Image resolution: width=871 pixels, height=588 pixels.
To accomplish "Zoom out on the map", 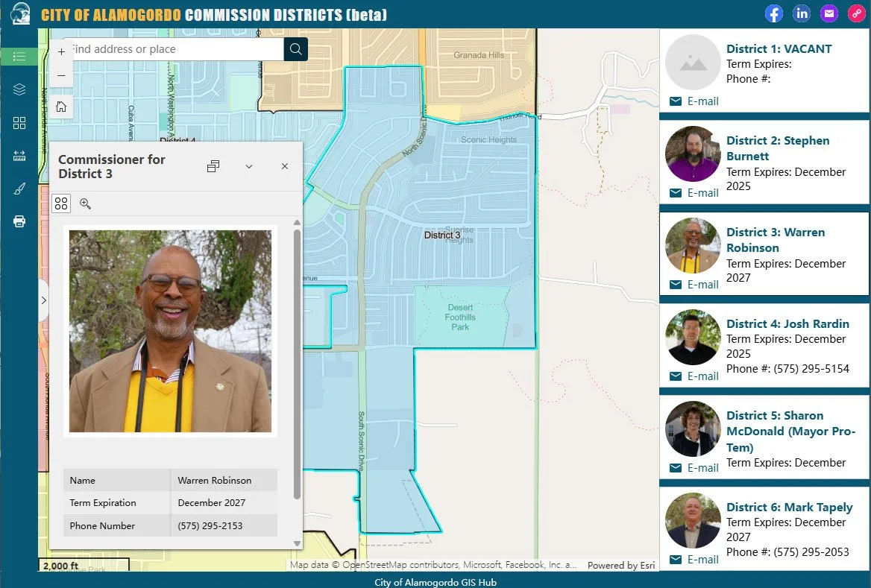I will [61, 75].
